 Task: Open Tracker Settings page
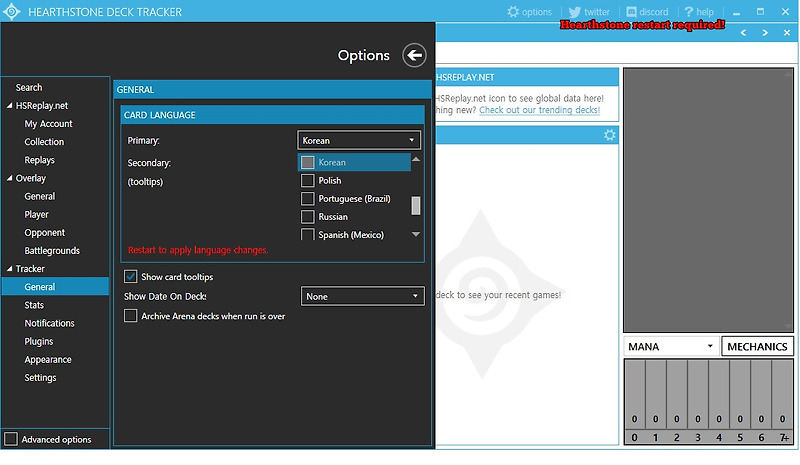pos(40,377)
